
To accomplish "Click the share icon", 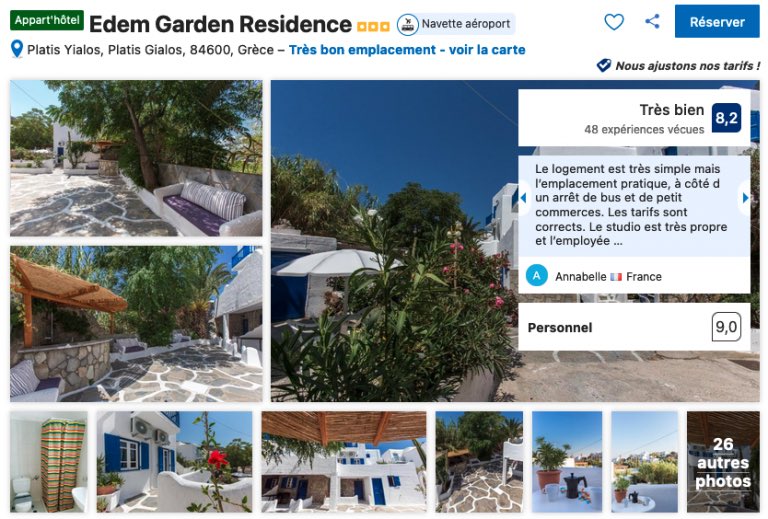I will (x=652, y=21).
